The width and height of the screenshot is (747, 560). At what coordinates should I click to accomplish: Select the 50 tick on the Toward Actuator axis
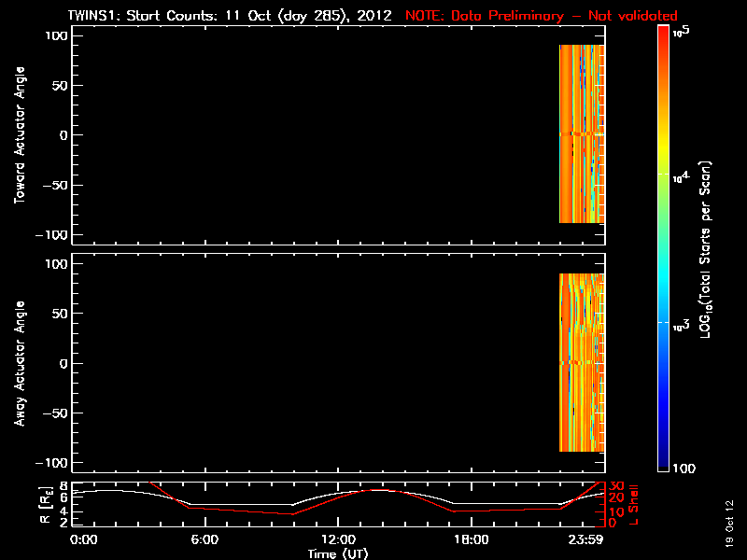tap(60, 86)
